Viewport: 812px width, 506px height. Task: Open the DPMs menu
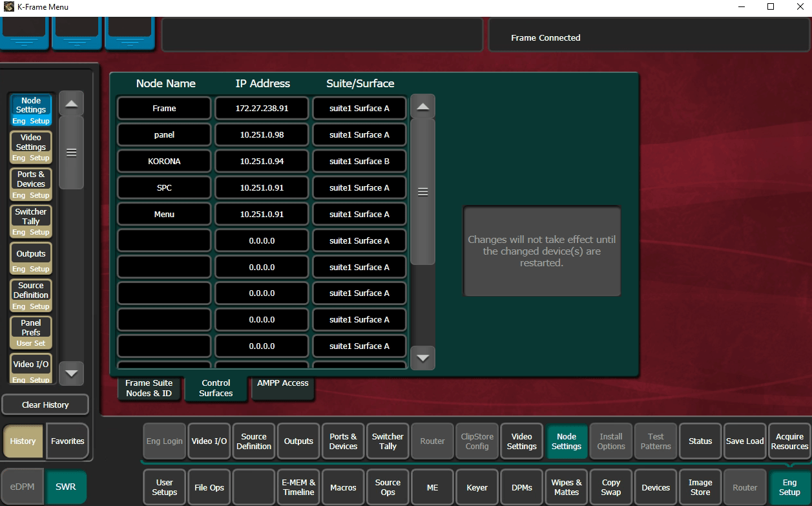[522, 487]
